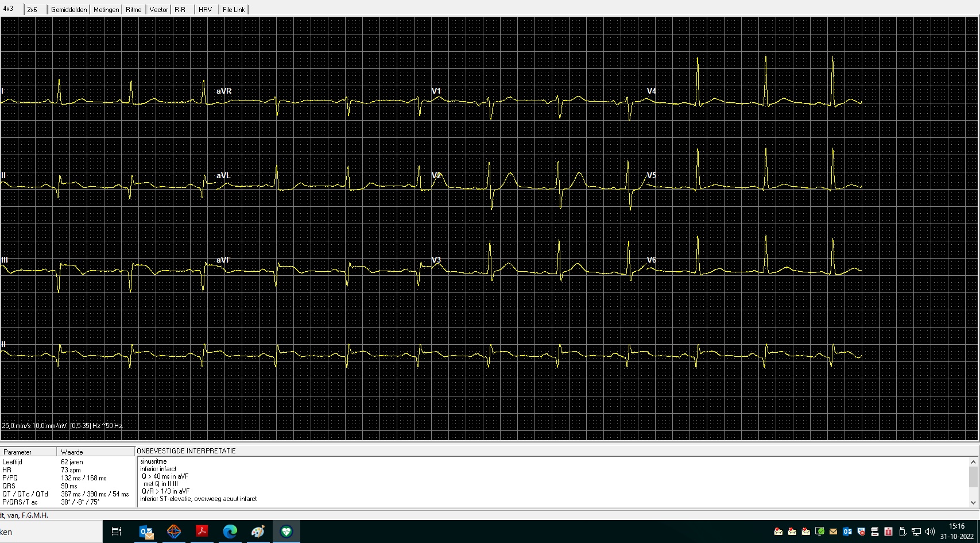Select the Ritme tab

(133, 10)
